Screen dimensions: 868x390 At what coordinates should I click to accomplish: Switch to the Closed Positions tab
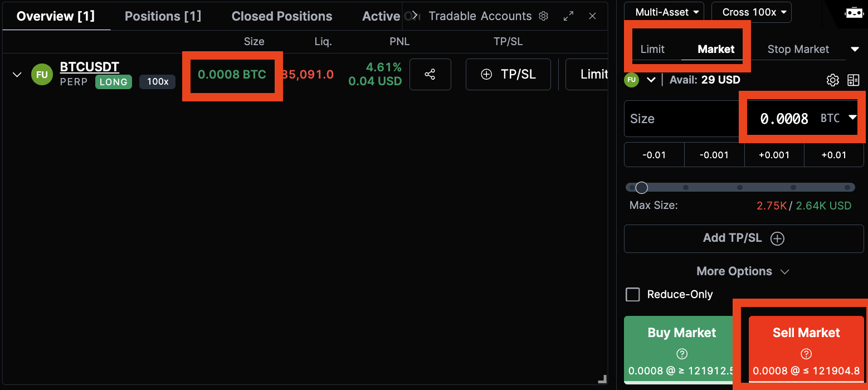tap(281, 16)
